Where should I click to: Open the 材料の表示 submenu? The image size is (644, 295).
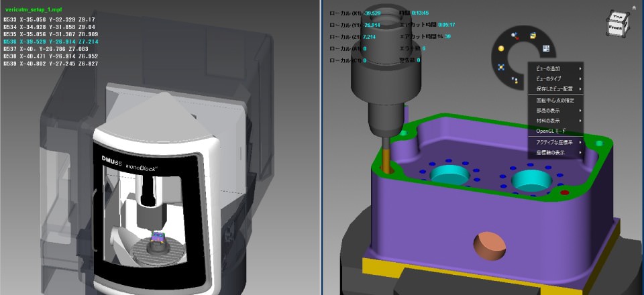click(557, 121)
